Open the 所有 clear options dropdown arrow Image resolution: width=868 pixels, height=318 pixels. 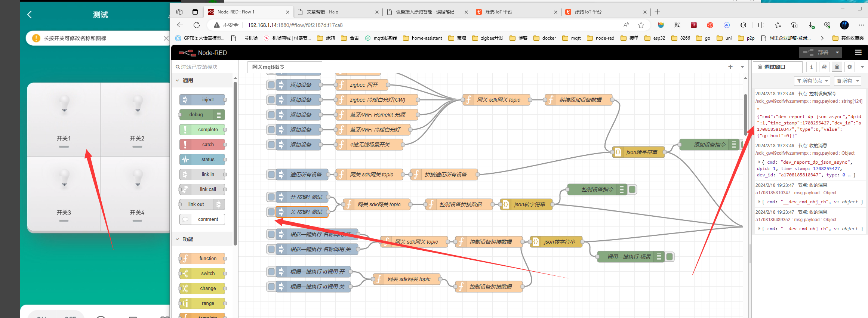point(858,81)
